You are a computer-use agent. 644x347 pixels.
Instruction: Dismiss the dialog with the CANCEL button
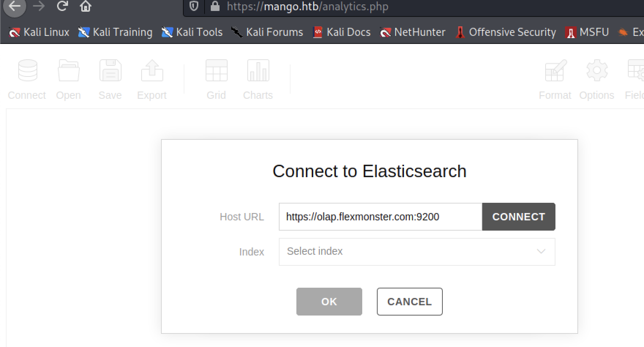[x=409, y=302]
